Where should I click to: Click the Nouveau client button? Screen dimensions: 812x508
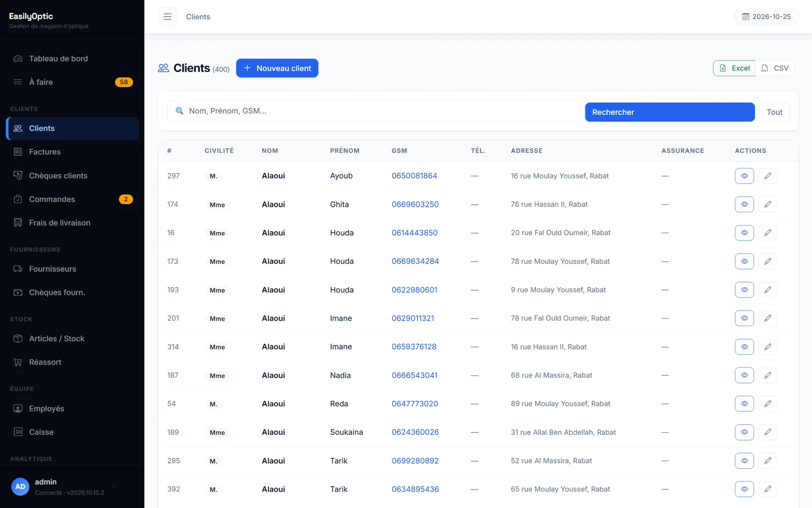[x=277, y=68]
